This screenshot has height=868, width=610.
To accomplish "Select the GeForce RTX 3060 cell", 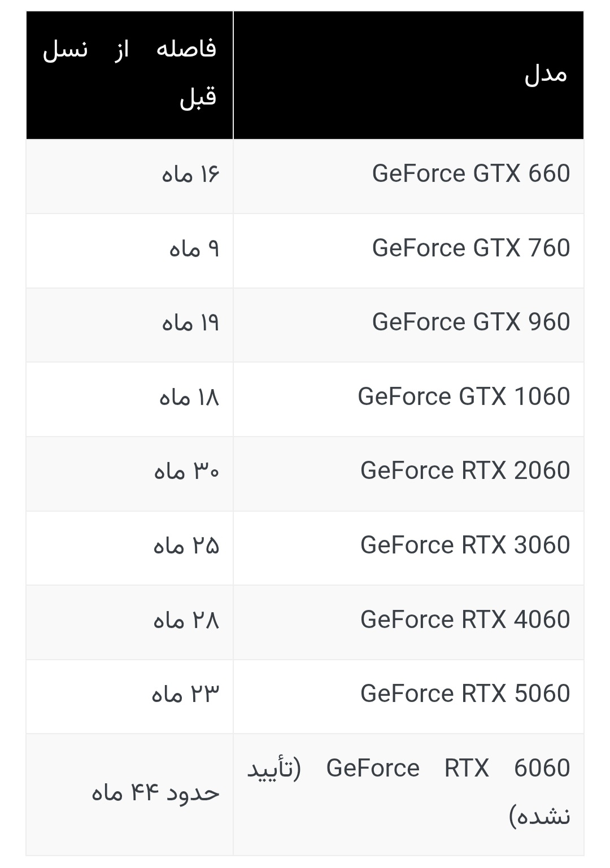I will point(408,548).
